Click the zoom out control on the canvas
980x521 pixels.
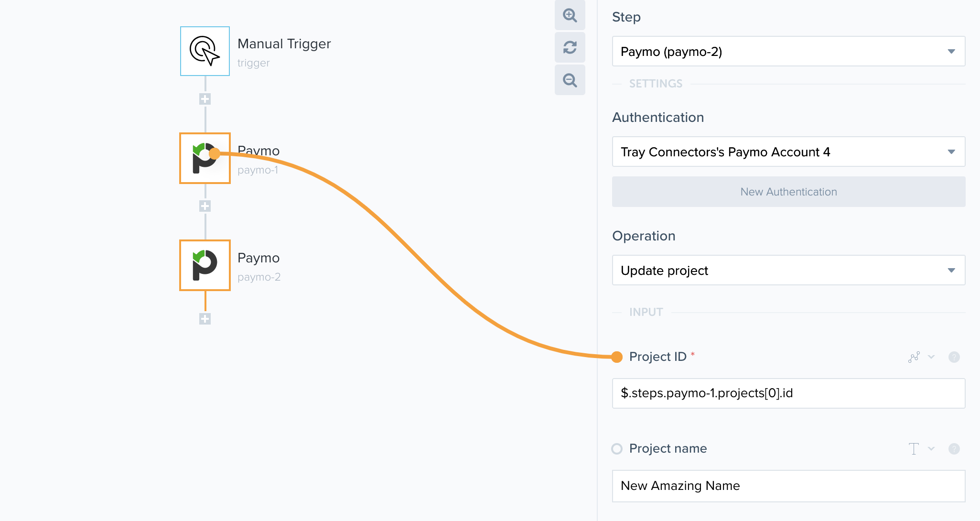[x=570, y=80]
